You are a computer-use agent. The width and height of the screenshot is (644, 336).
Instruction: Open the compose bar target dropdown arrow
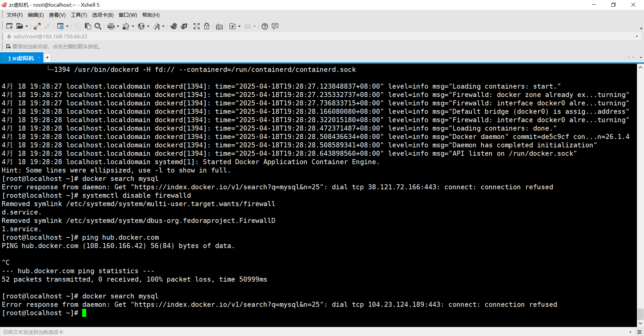click(x=630, y=332)
